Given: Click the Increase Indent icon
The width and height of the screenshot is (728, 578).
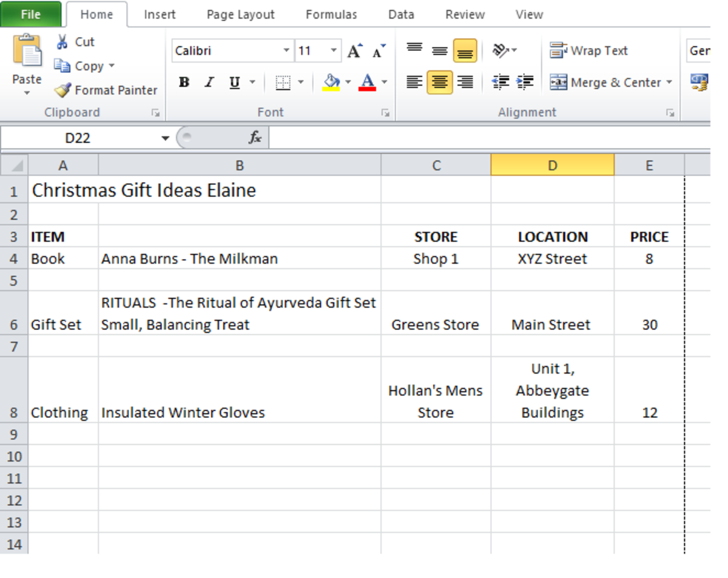Looking at the screenshot, I should (x=525, y=82).
